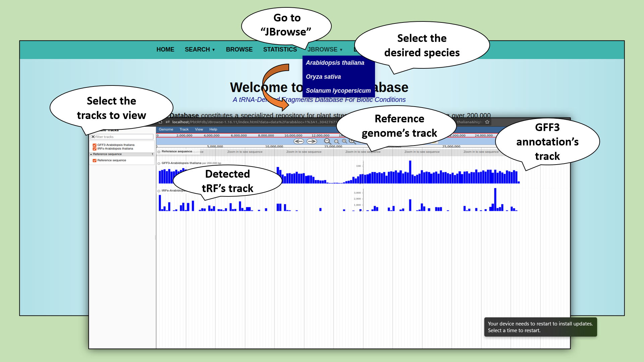The height and width of the screenshot is (362, 644).
Task: Click the restart updates notification
Action: click(x=540, y=327)
